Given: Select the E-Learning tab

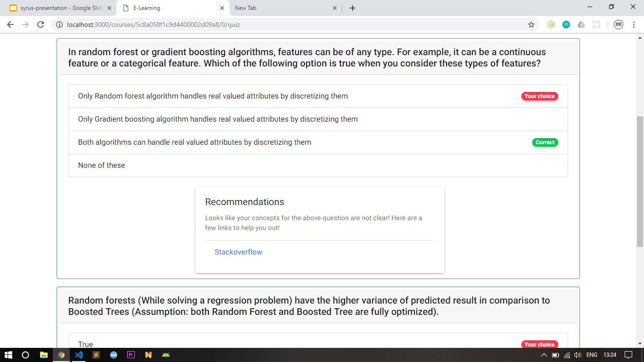Looking at the screenshot, I should coord(173,8).
